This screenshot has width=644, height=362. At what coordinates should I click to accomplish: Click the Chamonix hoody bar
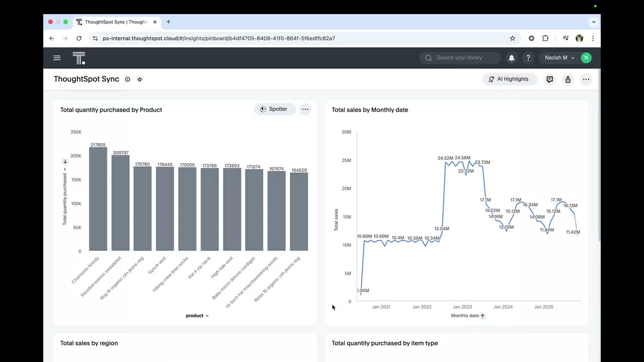[x=98, y=199]
